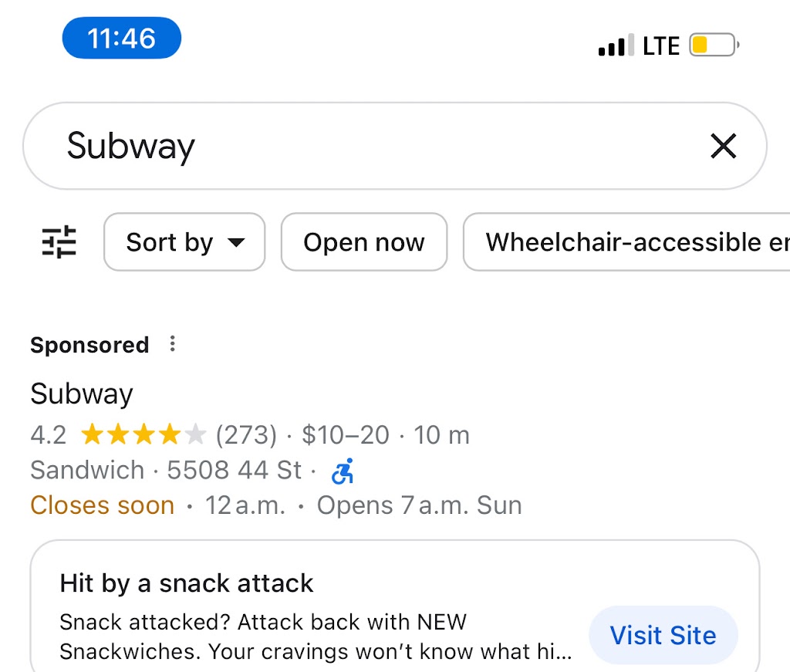
Task: Click the Sort by dropdown arrow
Action: 236,243
